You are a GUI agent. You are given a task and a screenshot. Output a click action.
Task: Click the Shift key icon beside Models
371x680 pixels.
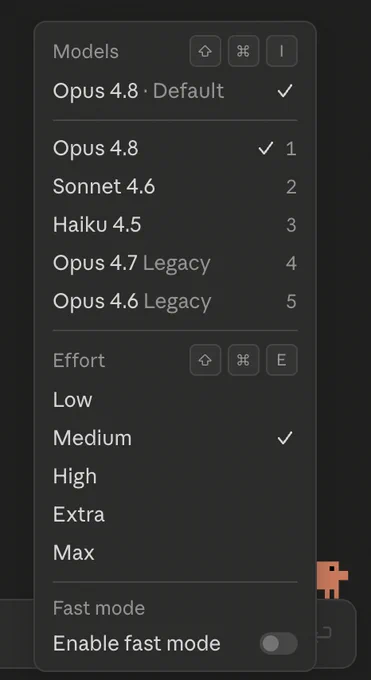click(205, 51)
